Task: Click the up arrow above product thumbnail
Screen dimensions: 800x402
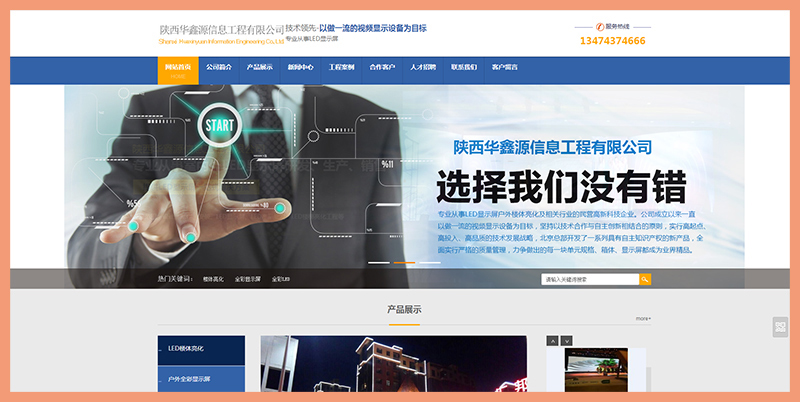Action: 552,341
